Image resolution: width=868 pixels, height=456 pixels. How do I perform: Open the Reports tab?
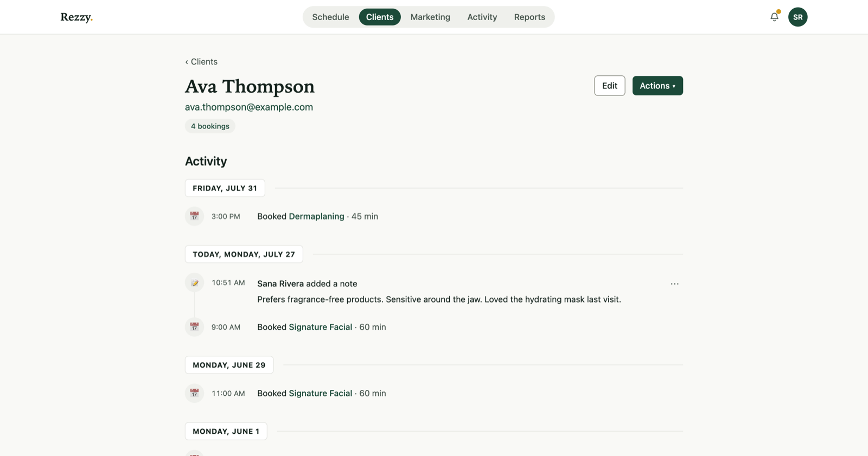(529, 17)
